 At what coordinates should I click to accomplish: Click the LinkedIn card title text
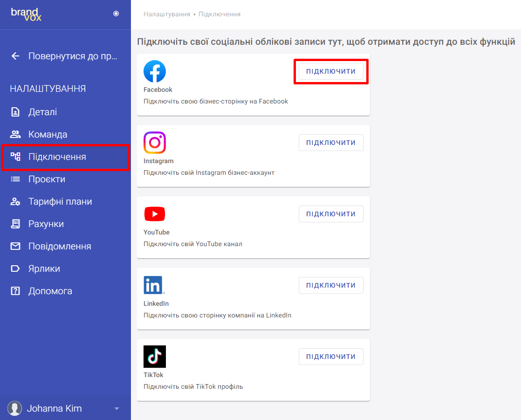point(156,304)
